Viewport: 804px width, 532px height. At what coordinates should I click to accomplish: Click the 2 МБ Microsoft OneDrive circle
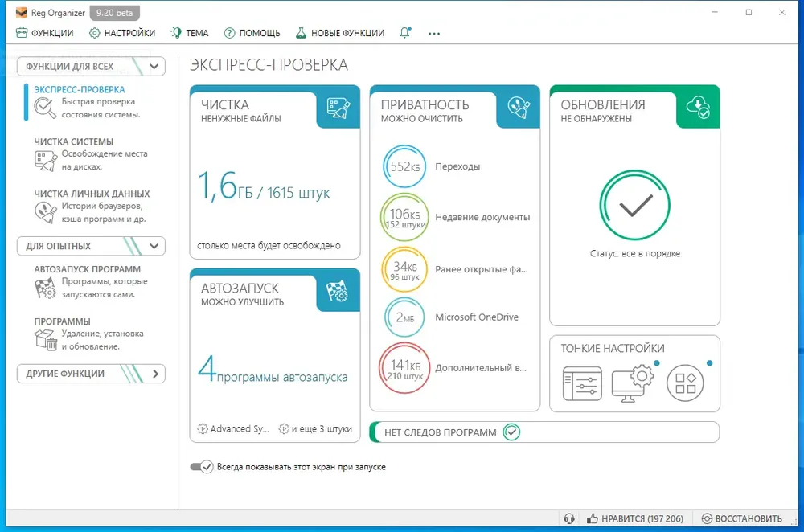click(x=404, y=317)
